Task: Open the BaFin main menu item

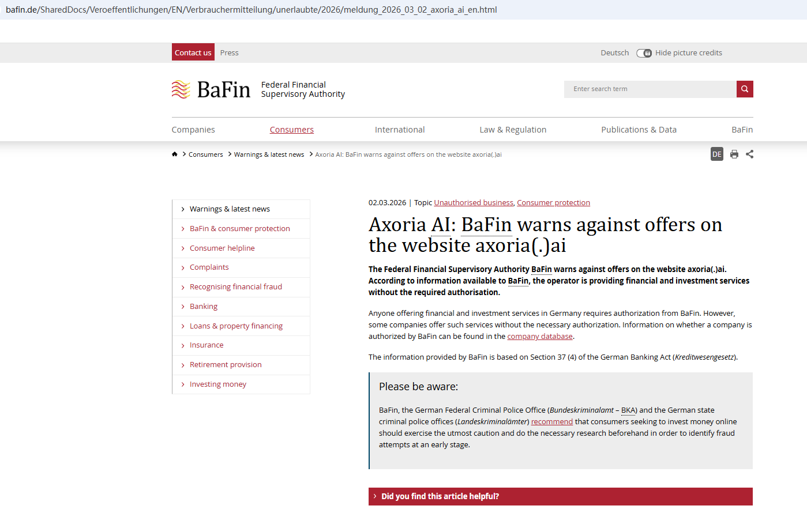Action: tap(742, 130)
